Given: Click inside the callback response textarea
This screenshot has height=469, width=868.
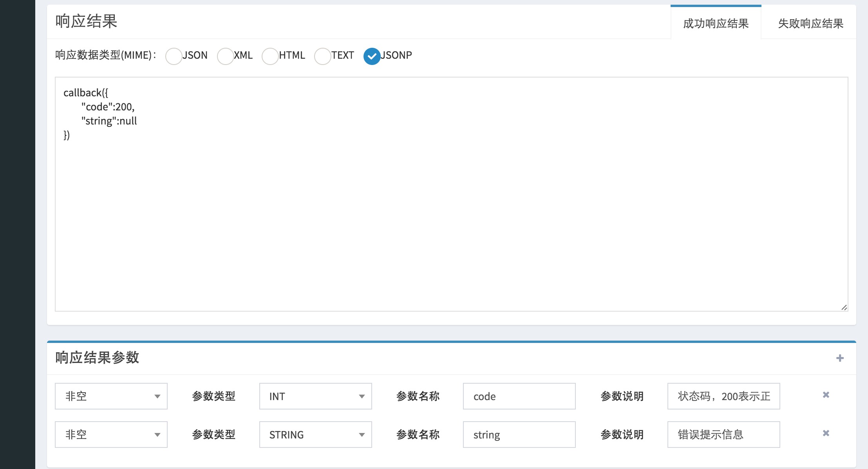Looking at the screenshot, I should [x=450, y=196].
